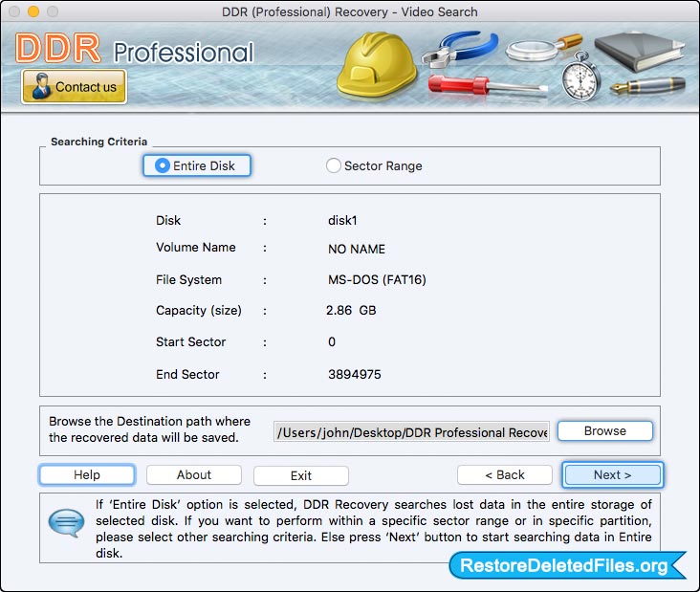The width and height of the screenshot is (700, 592).
Task: Click the '3894975' end sector value
Action: click(x=355, y=375)
